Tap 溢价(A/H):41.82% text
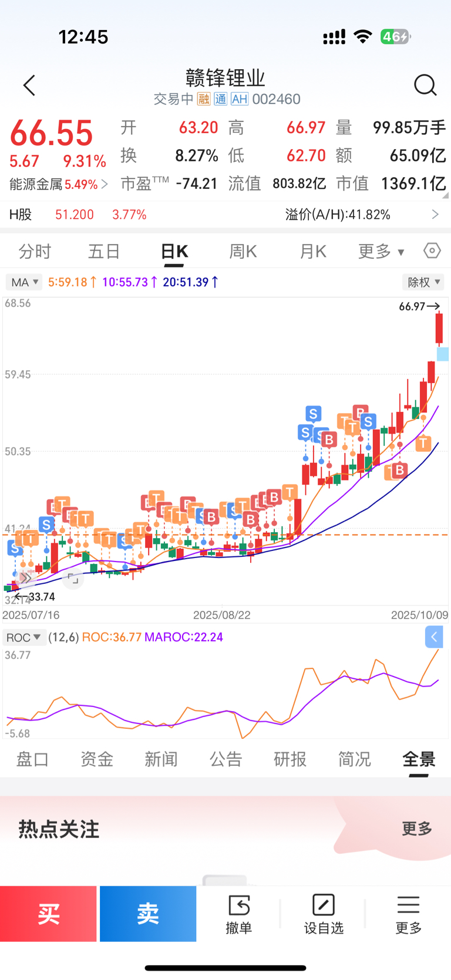The image size is (451, 980). click(x=338, y=215)
